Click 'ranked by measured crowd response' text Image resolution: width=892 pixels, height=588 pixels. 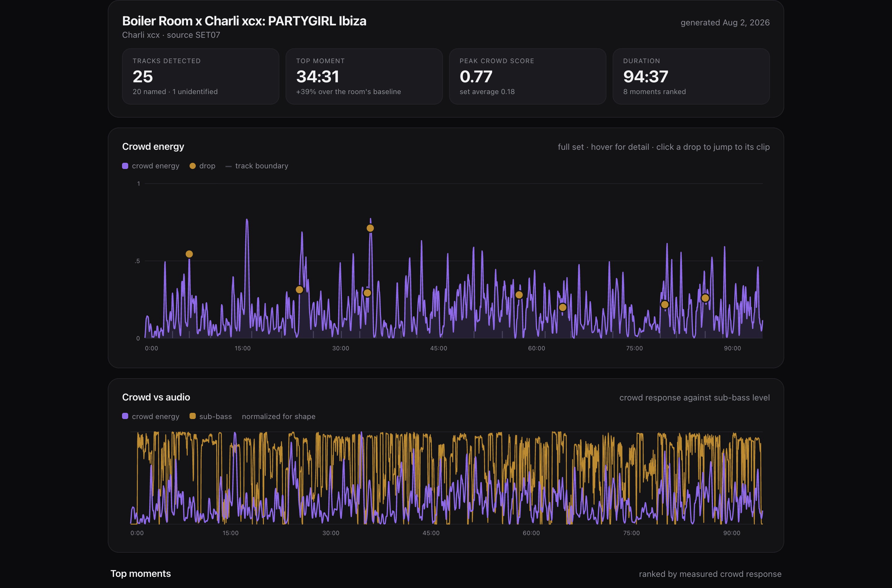(x=711, y=574)
